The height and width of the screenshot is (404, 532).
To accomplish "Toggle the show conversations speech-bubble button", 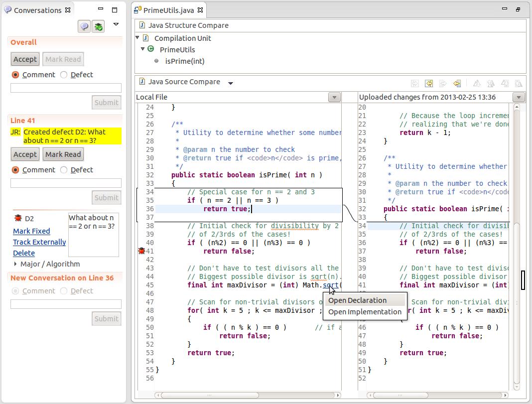I will [x=84, y=26].
